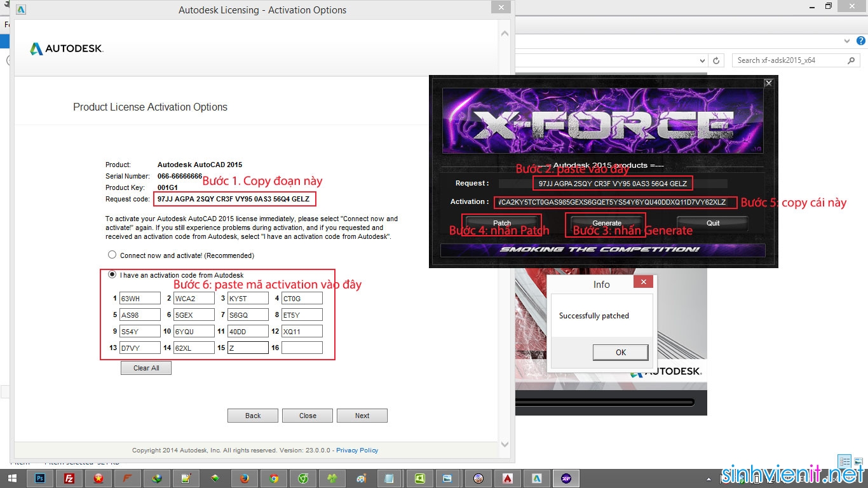Open the Windows Start button
868x488 pixels.
pos(12,478)
